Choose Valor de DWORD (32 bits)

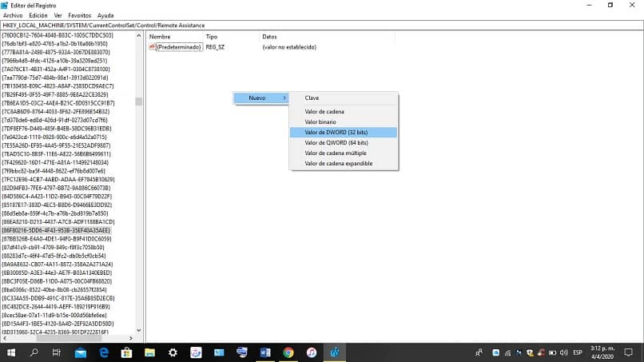(x=344, y=133)
